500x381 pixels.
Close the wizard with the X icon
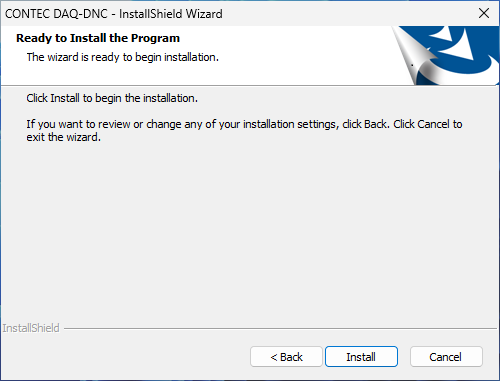click(x=484, y=13)
